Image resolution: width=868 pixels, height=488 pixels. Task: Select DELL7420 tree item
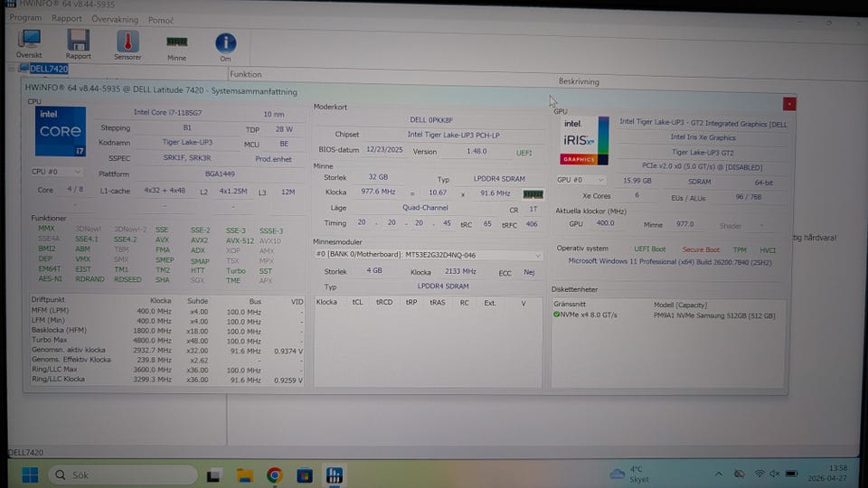coord(49,69)
